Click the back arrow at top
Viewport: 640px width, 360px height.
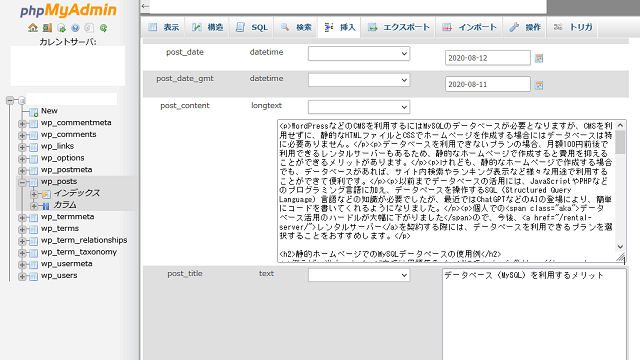[x=145, y=6]
